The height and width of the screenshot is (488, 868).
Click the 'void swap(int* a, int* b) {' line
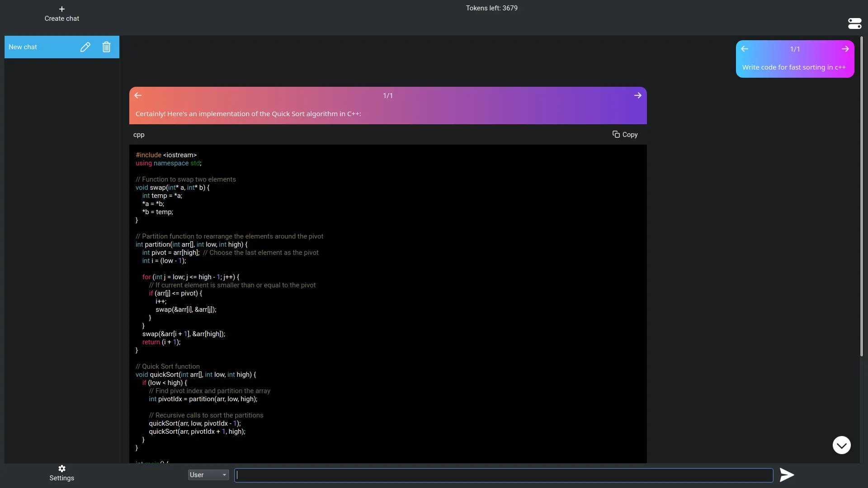(172, 188)
